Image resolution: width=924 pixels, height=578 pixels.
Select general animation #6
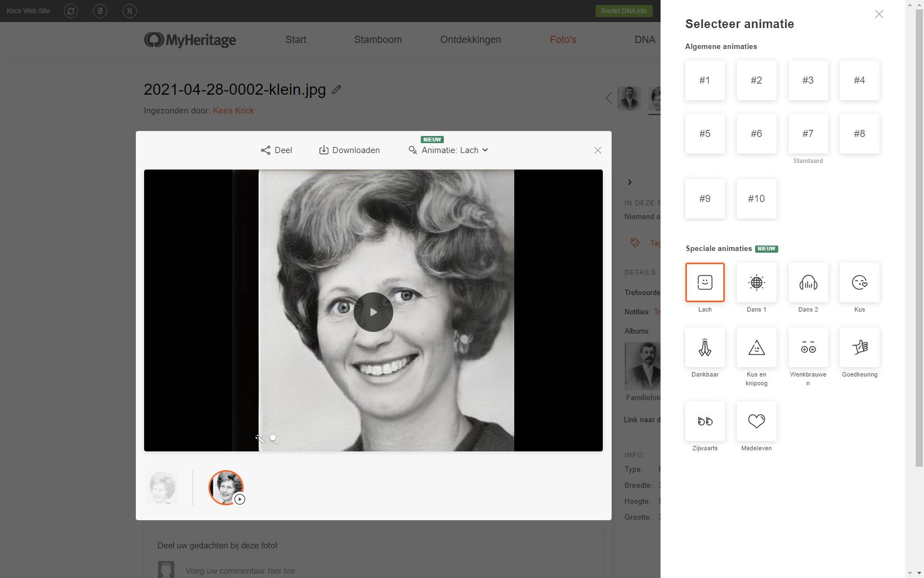[756, 134]
